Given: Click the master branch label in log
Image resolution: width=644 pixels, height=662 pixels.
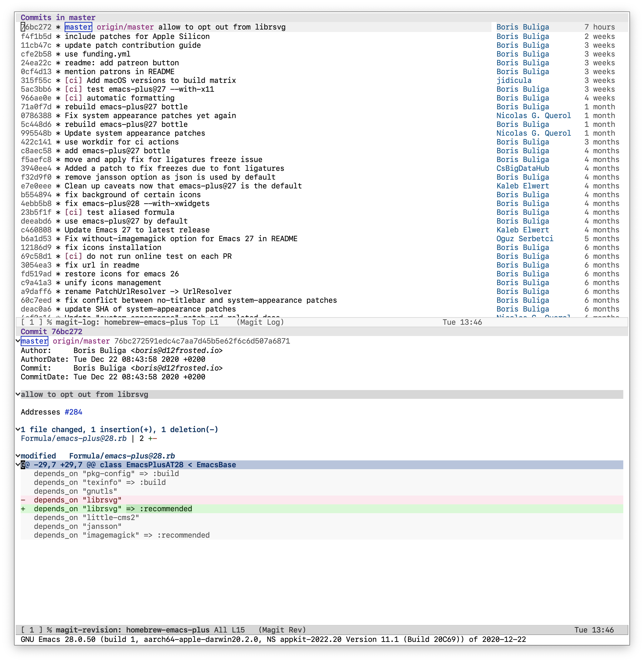Looking at the screenshot, I should [x=78, y=27].
